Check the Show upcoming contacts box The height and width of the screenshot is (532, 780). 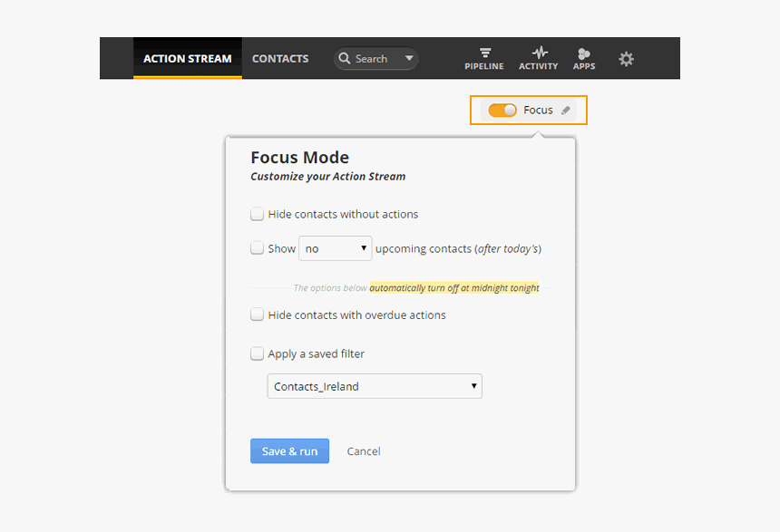[x=258, y=247]
